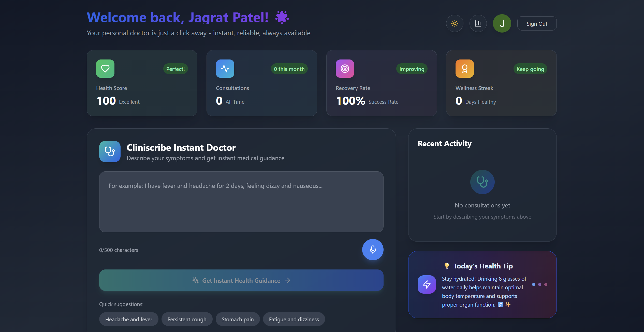
Task: Choose the Persistent cough suggestion chip
Action: [x=187, y=319]
